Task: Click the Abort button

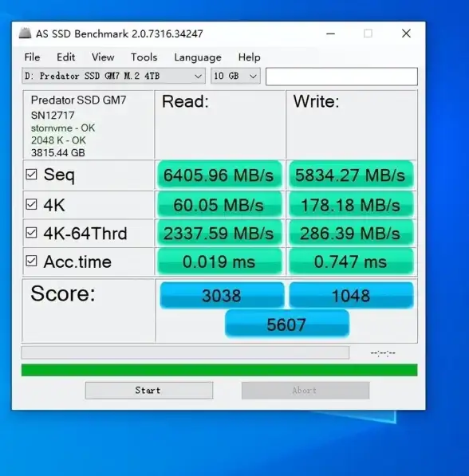Action: [x=305, y=391]
